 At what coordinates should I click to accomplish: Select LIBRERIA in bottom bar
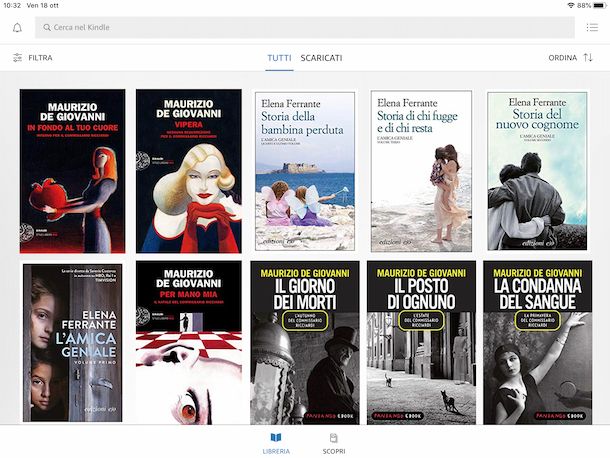(x=276, y=444)
